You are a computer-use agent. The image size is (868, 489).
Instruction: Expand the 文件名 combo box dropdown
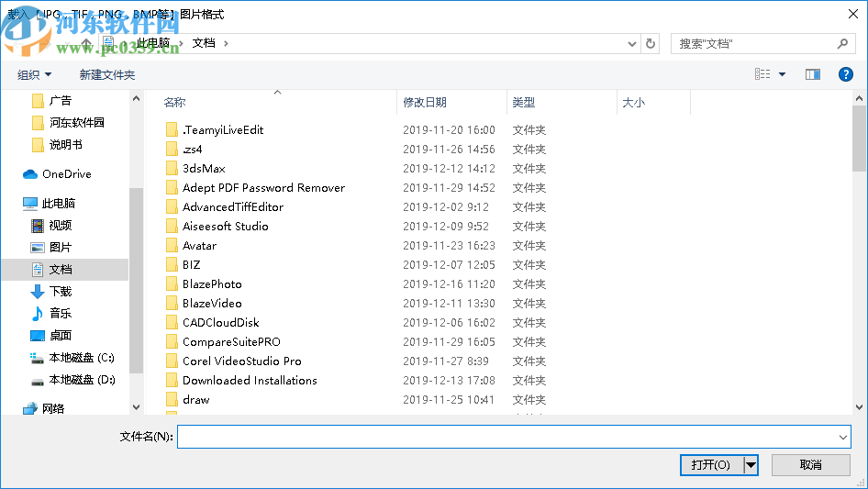(842, 437)
